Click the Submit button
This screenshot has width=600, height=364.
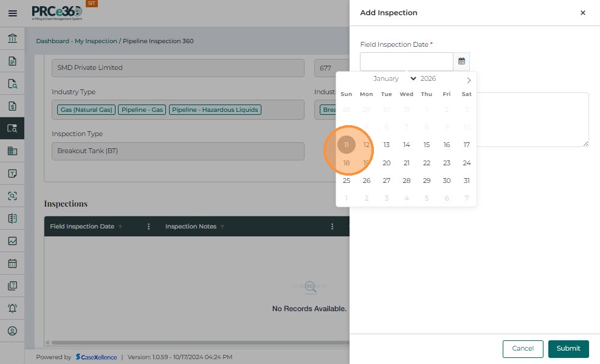pos(568,349)
